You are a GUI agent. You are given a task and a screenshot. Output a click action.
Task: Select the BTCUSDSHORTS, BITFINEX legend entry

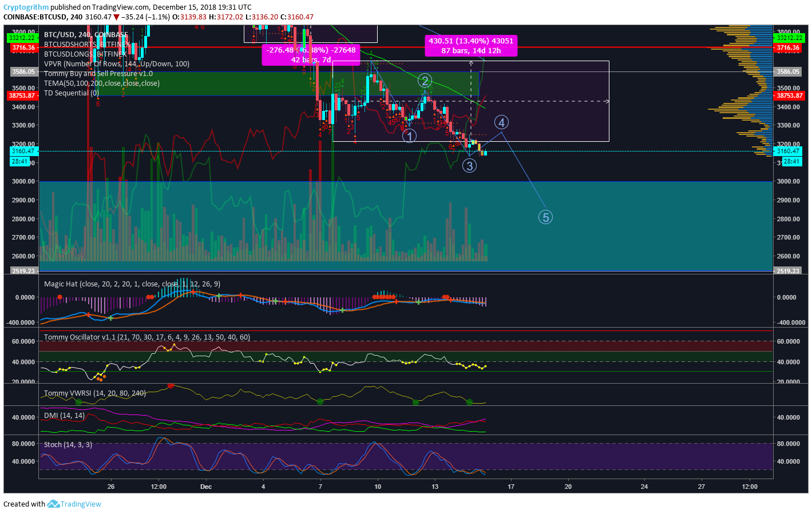(x=87, y=45)
